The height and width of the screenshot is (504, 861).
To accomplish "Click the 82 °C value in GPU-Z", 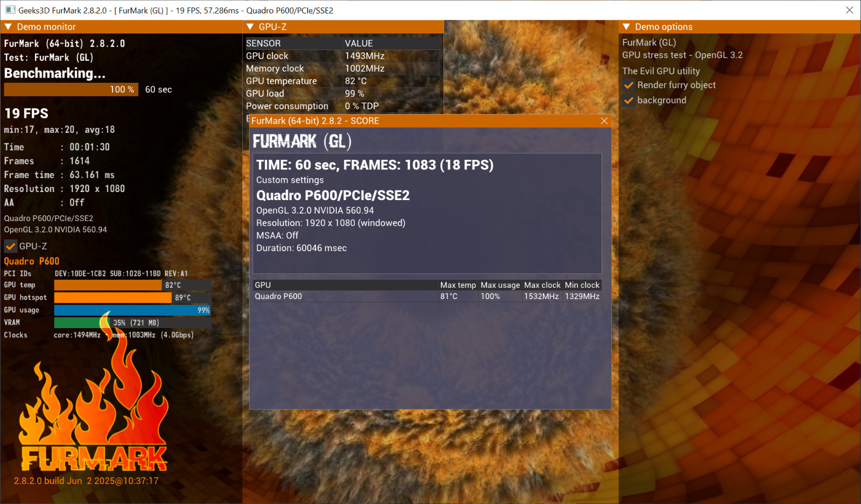I will coord(356,81).
